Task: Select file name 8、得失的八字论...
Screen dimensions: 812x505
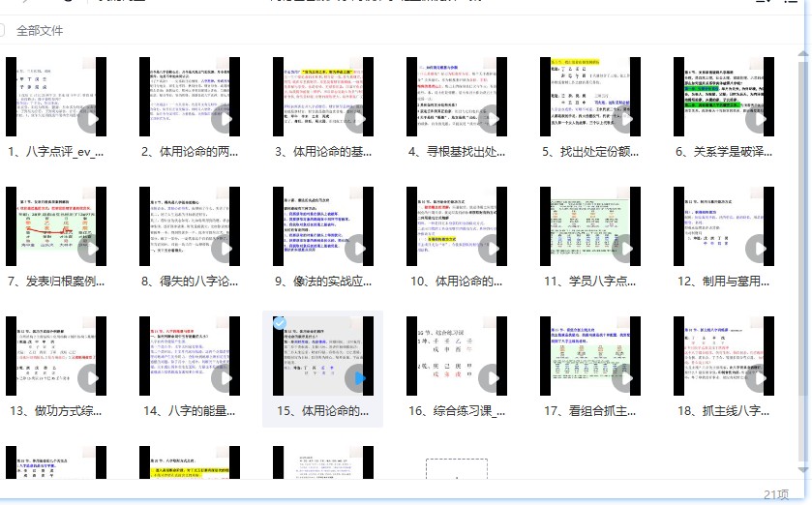Action: pyautogui.click(x=190, y=281)
